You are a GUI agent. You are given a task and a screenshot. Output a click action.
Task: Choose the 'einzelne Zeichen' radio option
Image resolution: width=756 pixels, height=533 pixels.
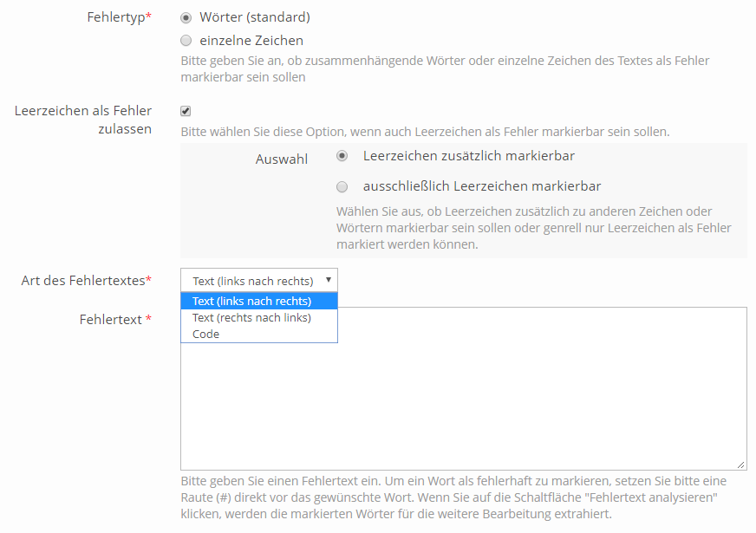186,41
